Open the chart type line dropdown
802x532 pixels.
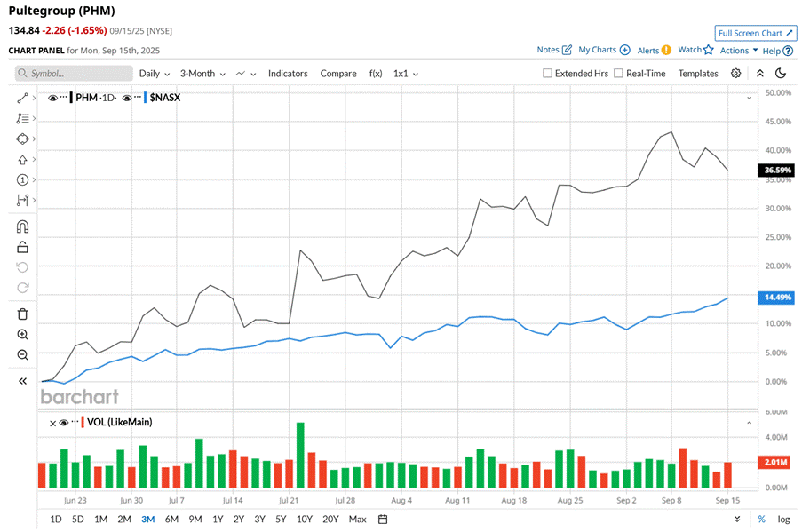click(246, 74)
